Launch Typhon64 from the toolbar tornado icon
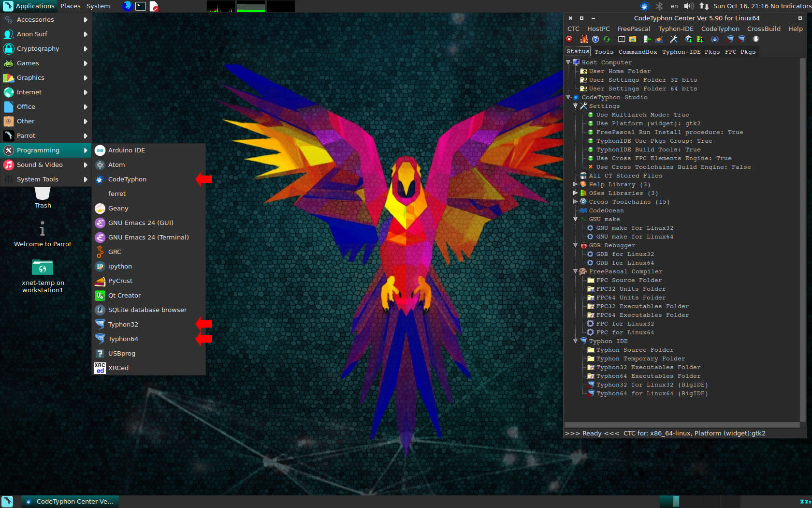Viewport: 812px width, 508px height. 741,39
